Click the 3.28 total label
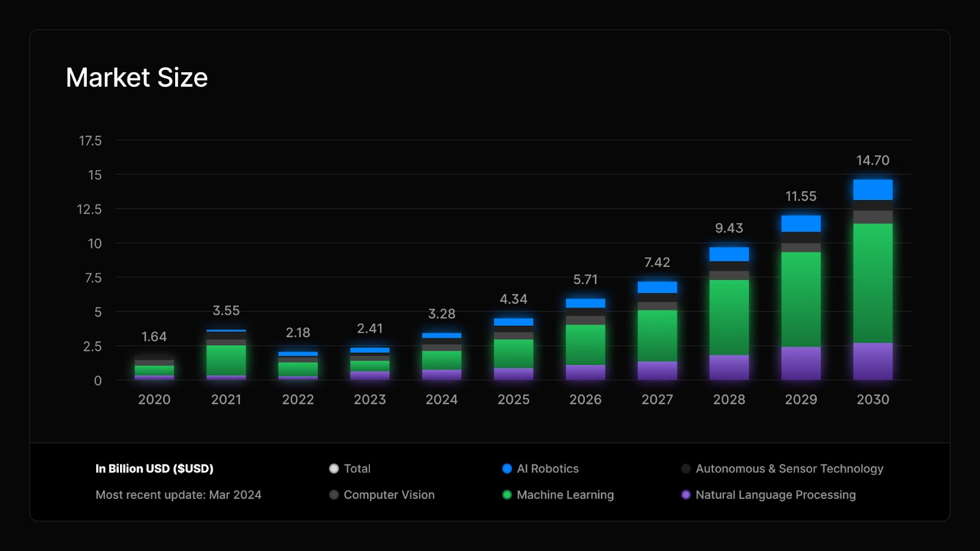The height and width of the screenshot is (551, 980). 442,314
